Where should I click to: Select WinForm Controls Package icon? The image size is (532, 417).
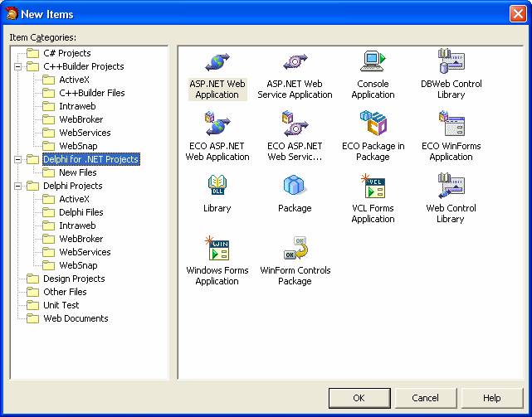tap(295, 248)
